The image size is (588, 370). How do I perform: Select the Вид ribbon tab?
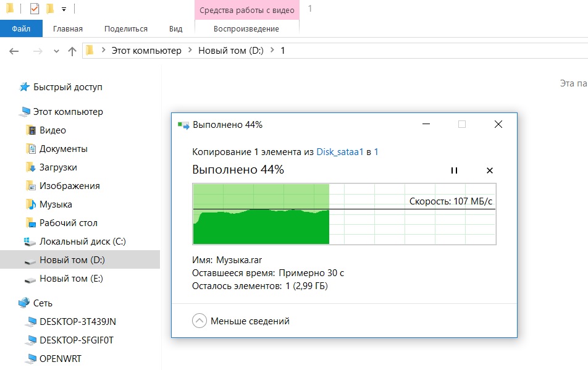175,29
